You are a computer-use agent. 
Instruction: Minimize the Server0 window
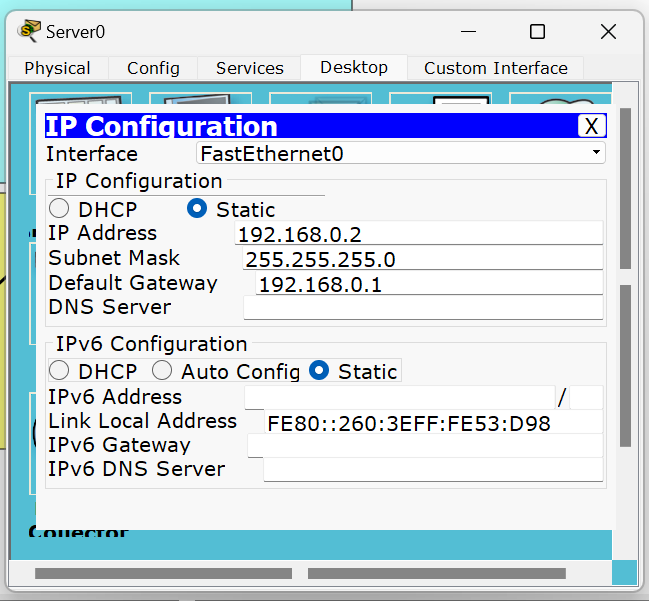[x=466, y=32]
